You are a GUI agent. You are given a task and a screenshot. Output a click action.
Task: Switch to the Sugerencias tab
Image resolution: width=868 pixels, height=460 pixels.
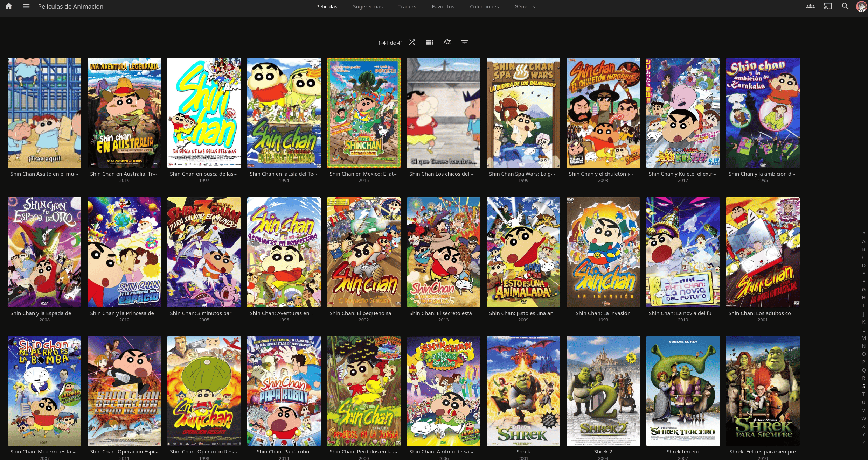(x=368, y=7)
